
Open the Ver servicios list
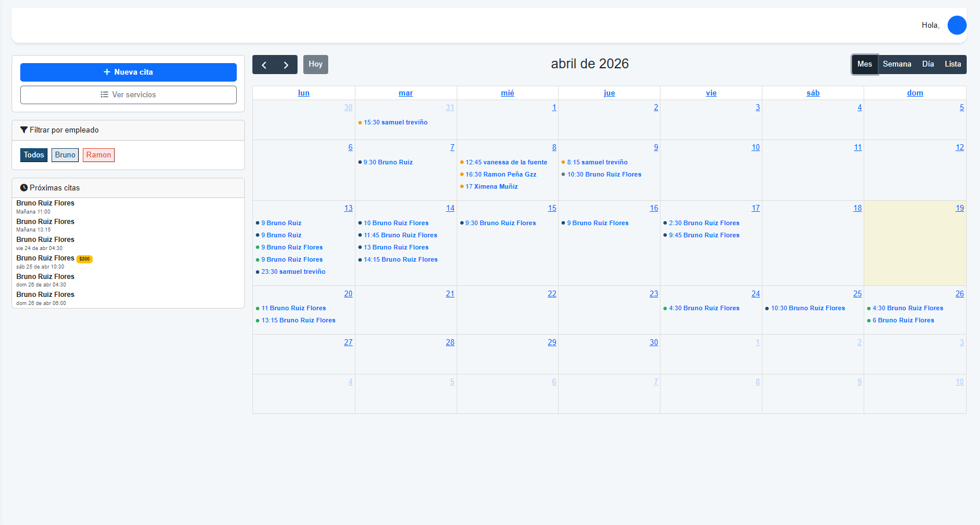tap(128, 95)
